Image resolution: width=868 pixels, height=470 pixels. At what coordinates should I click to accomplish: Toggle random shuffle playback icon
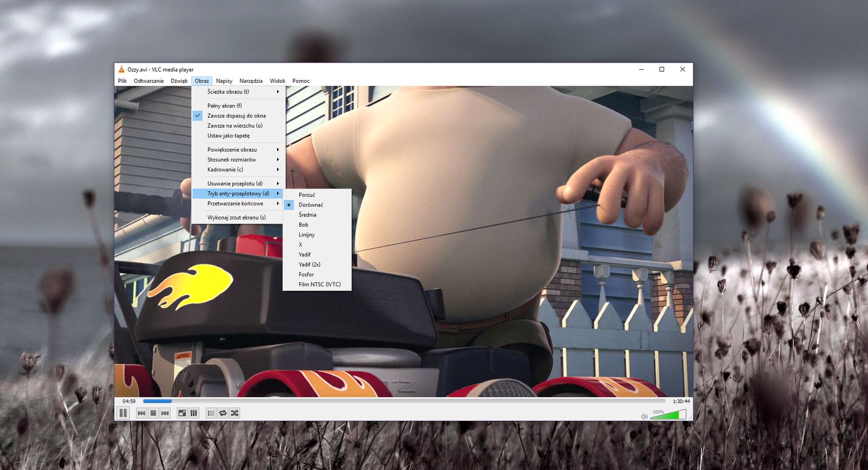point(235,413)
